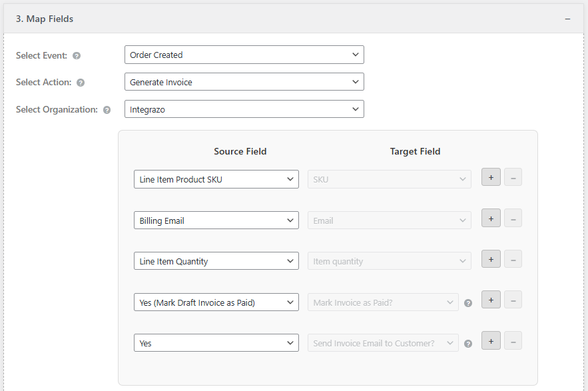This screenshot has width=588, height=391.
Task: Open Line Item Product SKU source dropdown
Action: pos(216,179)
